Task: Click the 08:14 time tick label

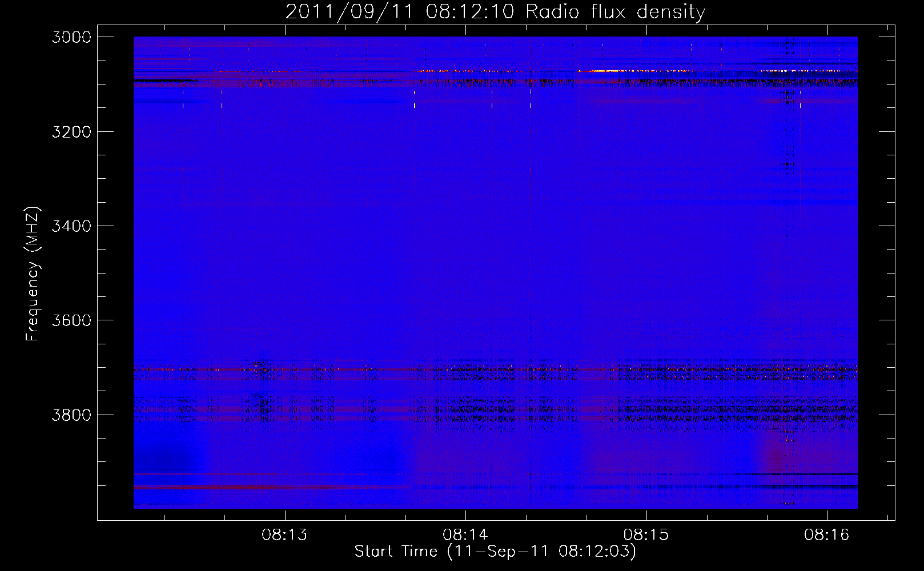Action: click(465, 535)
